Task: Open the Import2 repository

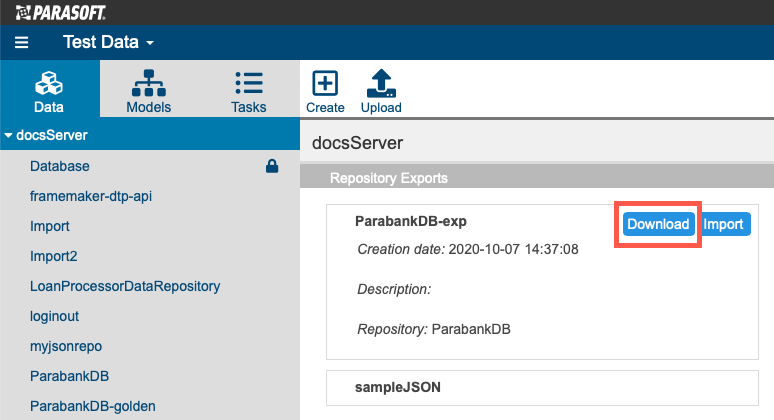Action: click(x=53, y=256)
